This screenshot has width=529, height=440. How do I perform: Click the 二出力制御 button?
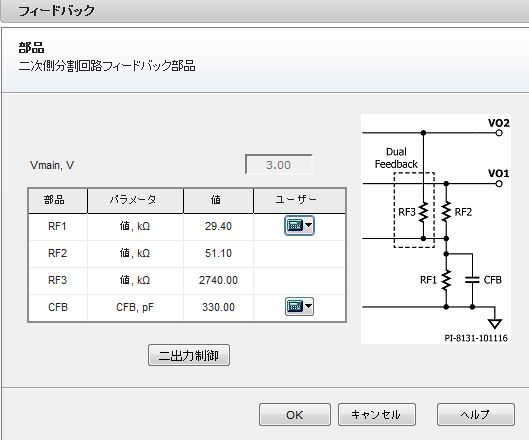click(189, 355)
